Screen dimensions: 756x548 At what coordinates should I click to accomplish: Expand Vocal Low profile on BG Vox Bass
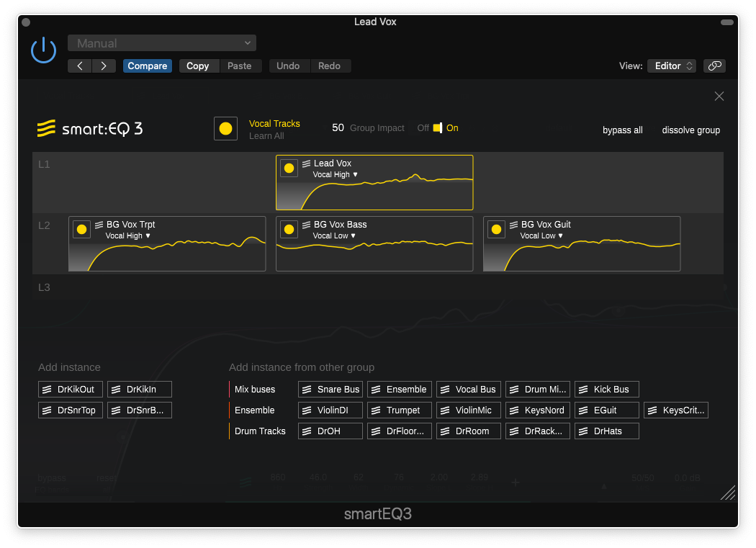(335, 235)
